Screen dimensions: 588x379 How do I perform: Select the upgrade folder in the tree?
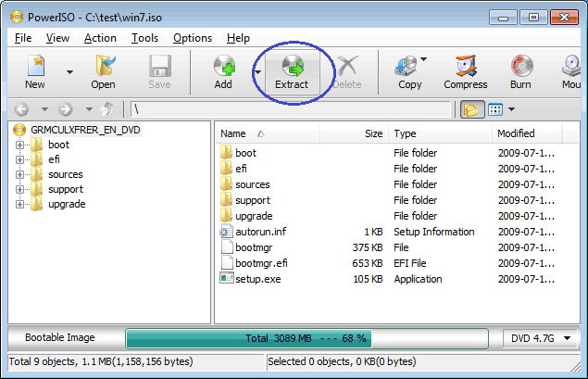coord(67,204)
